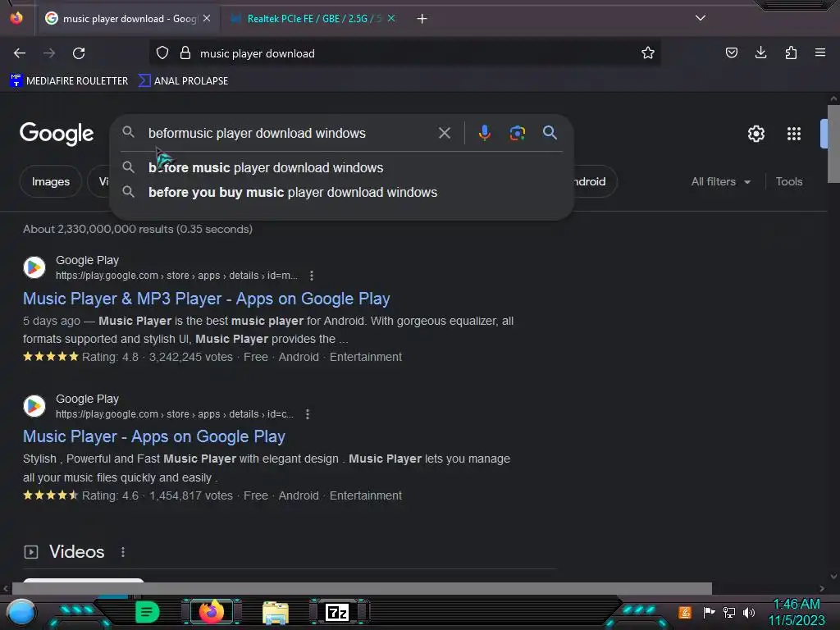Screen dimensions: 840x630
Task: Close the Realtek PCIe tab
Action: click(x=391, y=18)
